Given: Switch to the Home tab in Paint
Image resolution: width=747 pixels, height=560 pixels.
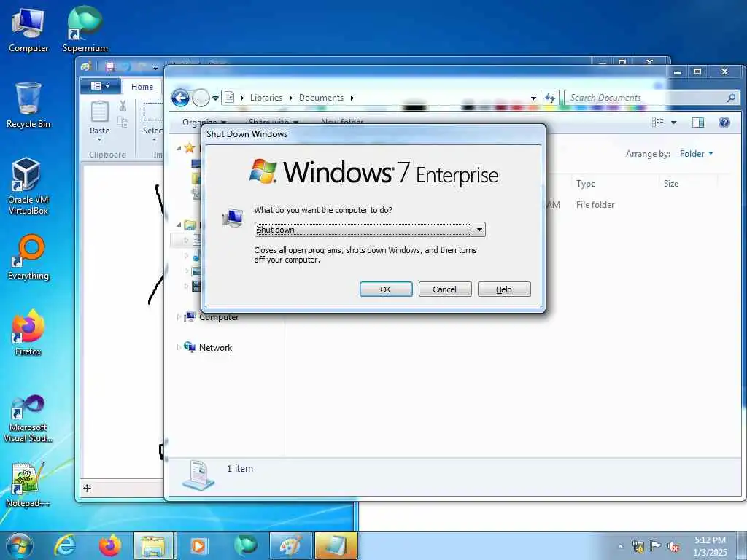Looking at the screenshot, I should pos(142,87).
